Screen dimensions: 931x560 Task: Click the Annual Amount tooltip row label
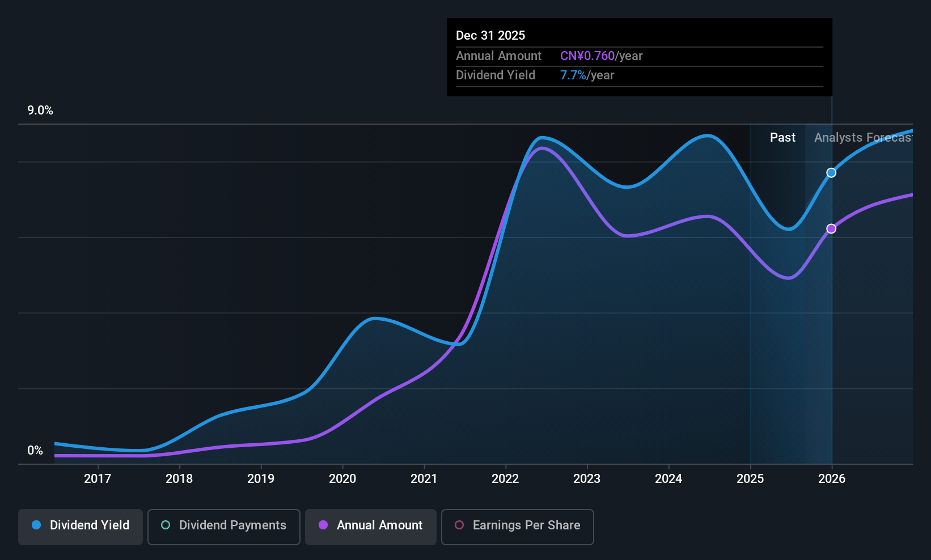(x=499, y=56)
